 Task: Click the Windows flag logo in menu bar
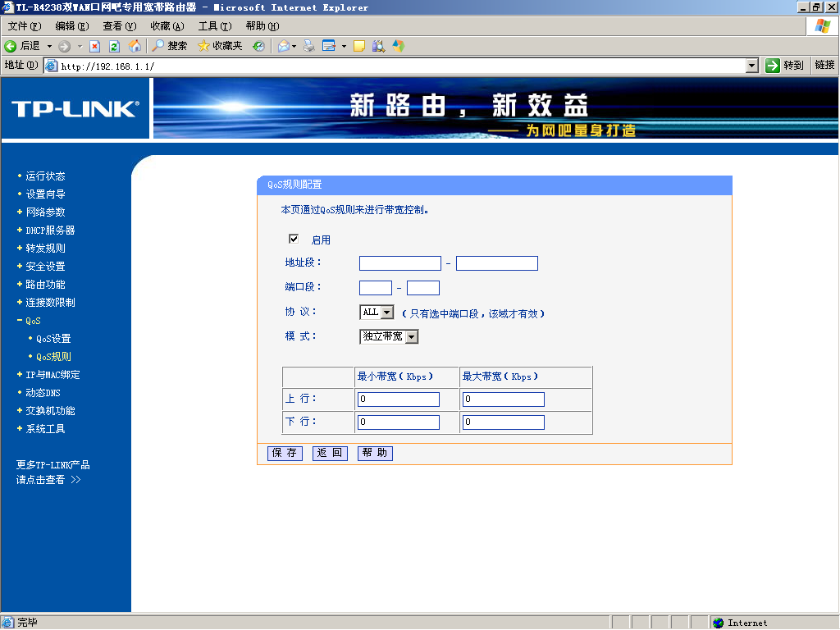(822, 26)
